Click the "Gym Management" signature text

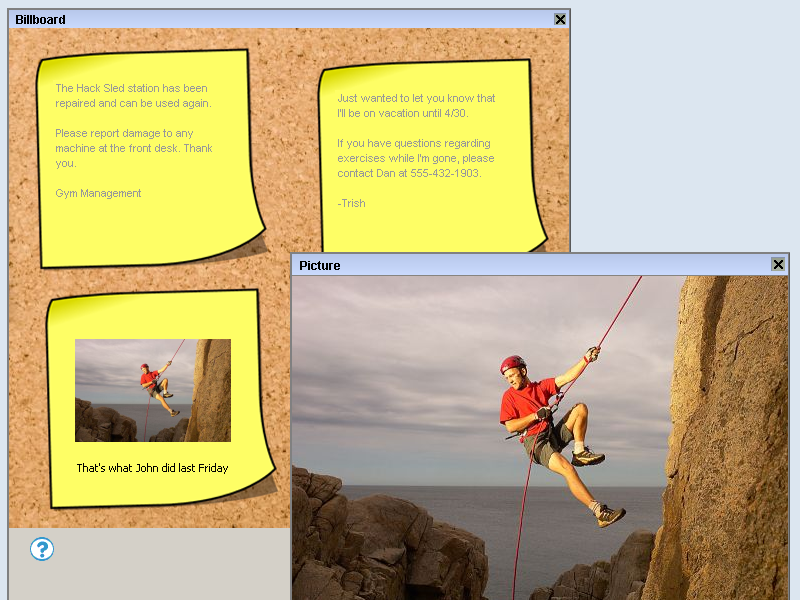pyautogui.click(x=98, y=193)
